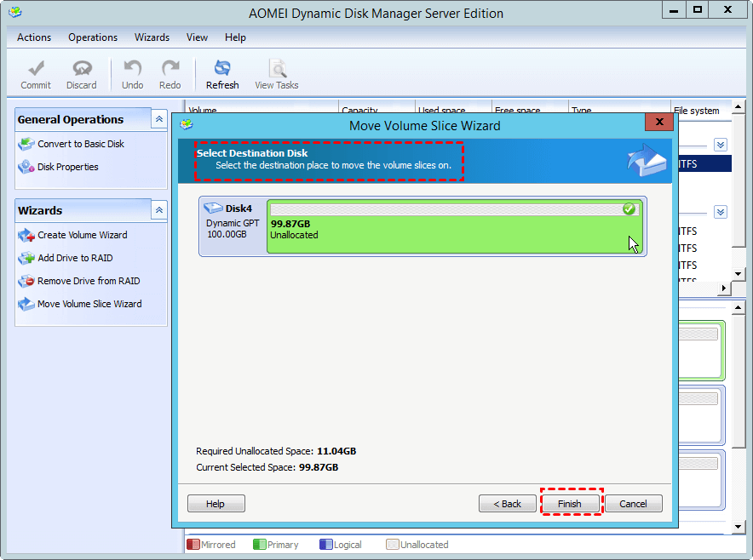Choose Add Drive to RAID link
Screen dimensions: 753x560
pyautogui.click(x=75, y=258)
